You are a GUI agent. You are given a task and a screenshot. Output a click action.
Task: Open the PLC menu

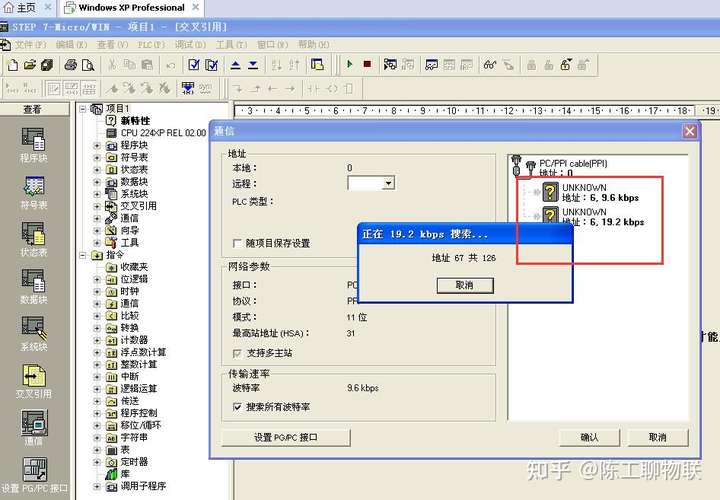click(152, 45)
